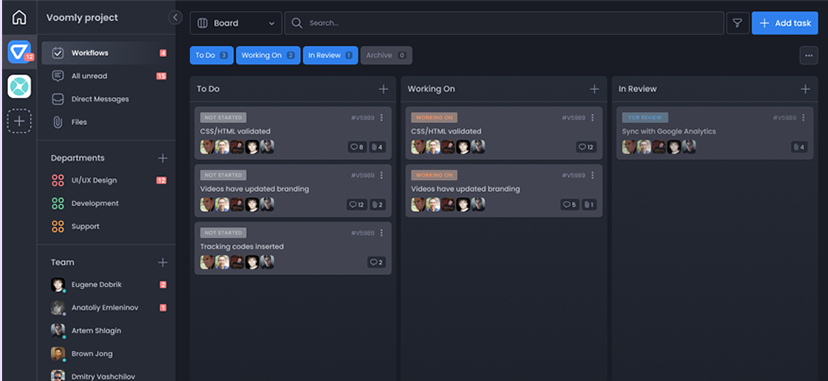Toggle the To Do column filter tab
Screen dimensions: 828x381
212,55
